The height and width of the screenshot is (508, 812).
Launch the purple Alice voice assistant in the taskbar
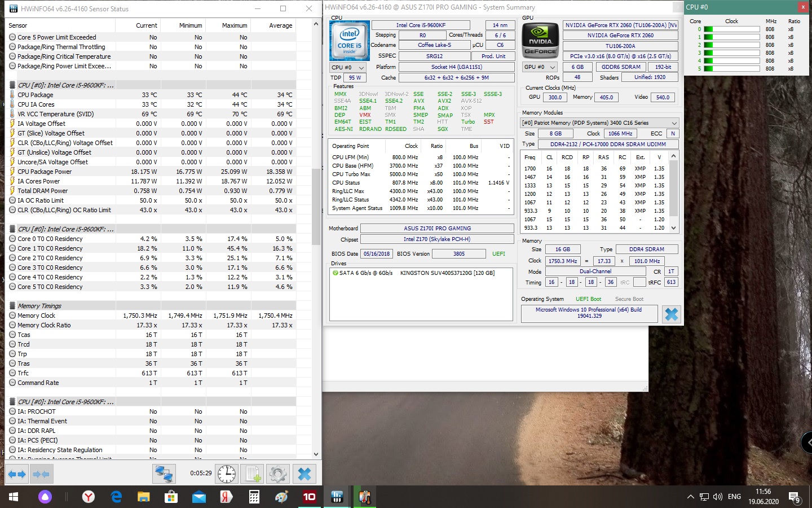click(45, 497)
